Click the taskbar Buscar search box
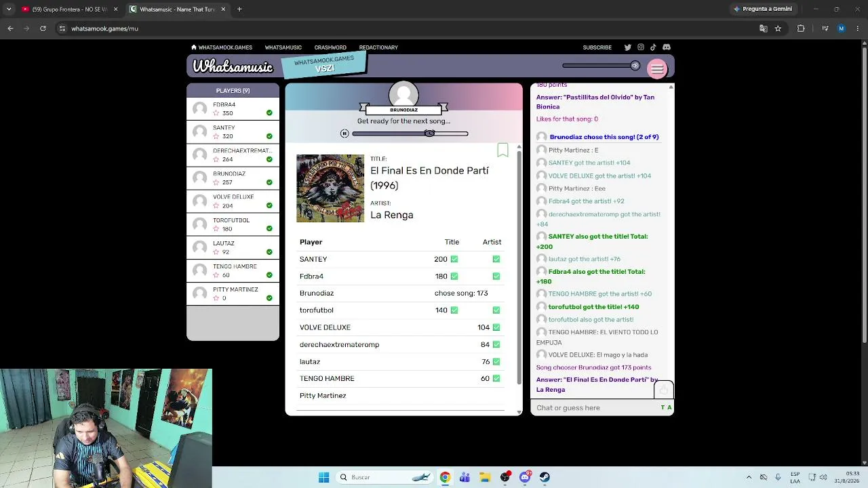868x488 pixels. point(384,477)
